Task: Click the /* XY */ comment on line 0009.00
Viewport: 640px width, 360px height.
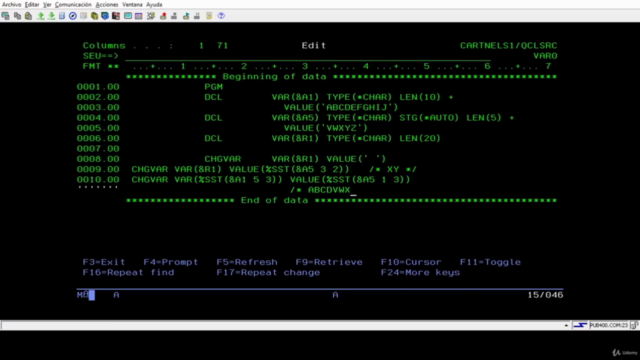Action: pos(393,169)
